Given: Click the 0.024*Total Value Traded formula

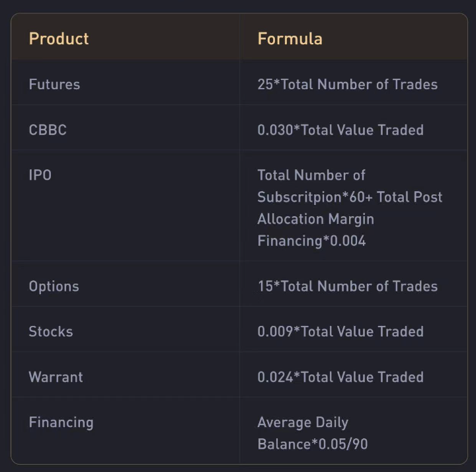Looking at the screenshot, I should coord(340,377).
